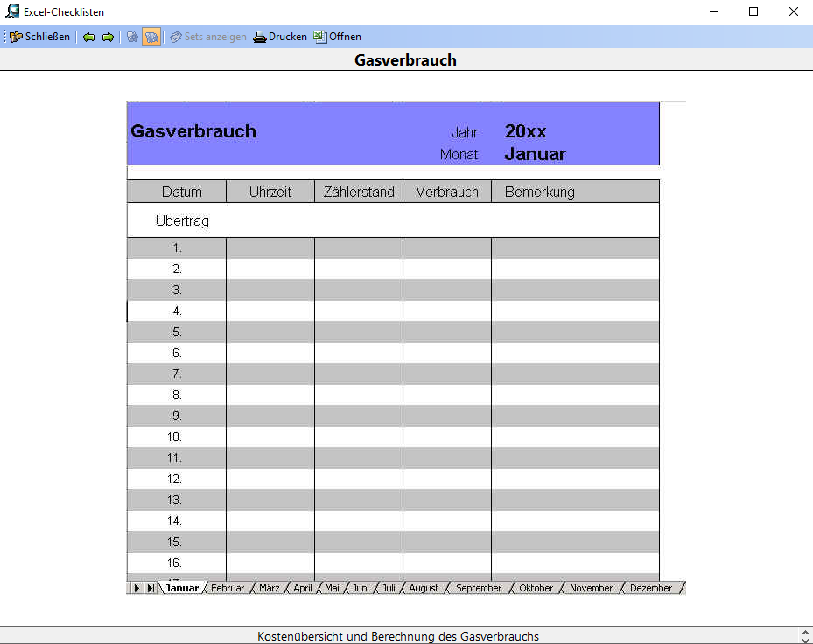Switch to the Juli sheet tab

pyautogui.click(x=389, y=588)
